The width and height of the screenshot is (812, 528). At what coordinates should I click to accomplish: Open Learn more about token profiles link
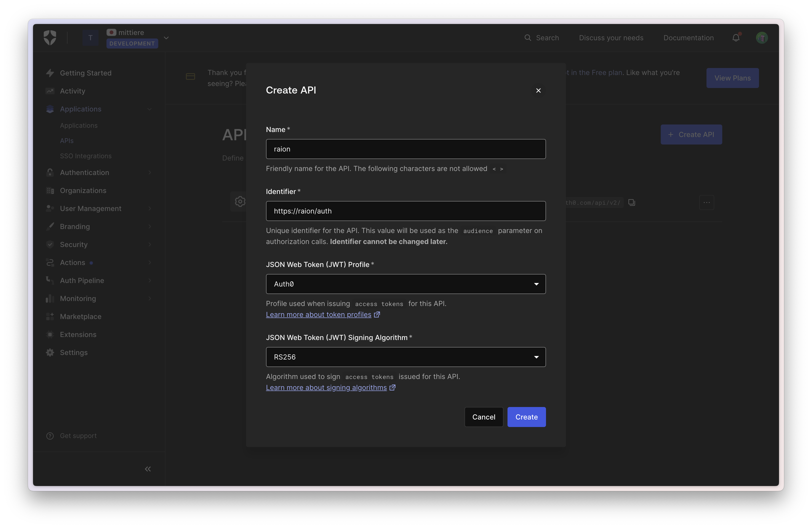tap(318, 314)
